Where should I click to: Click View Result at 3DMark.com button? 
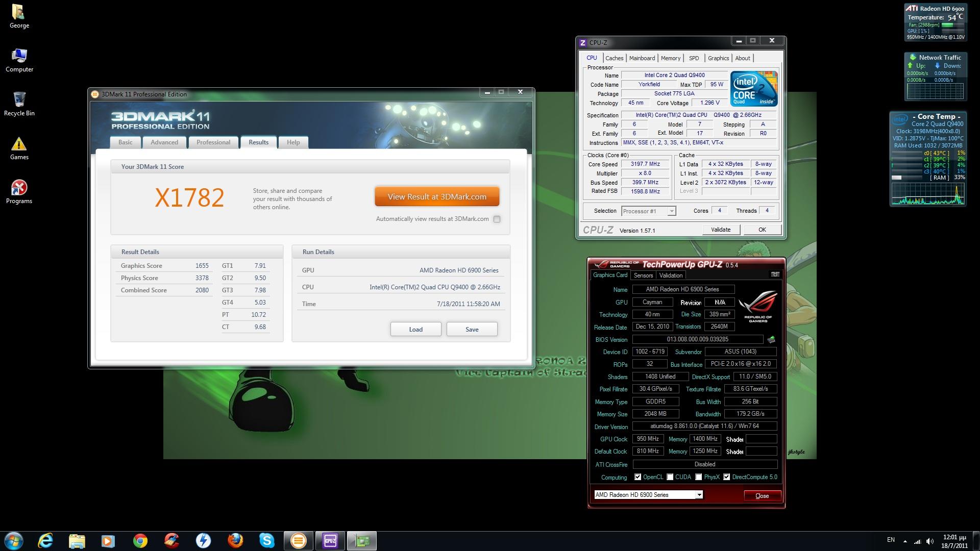coord(437,196)
